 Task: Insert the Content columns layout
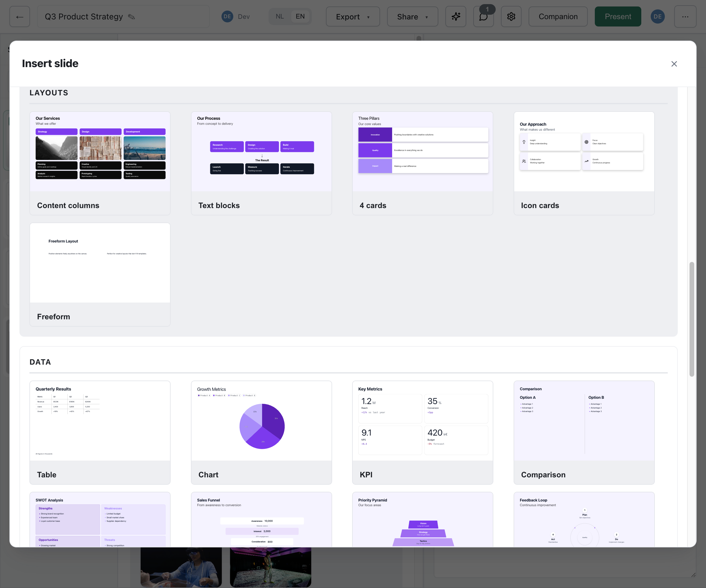coord(100,164)
